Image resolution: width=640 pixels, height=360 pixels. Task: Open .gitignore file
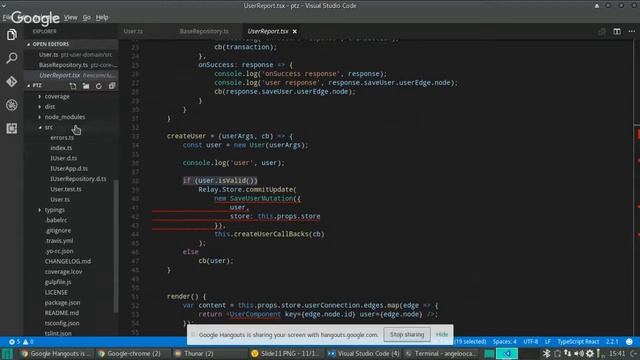58,230
